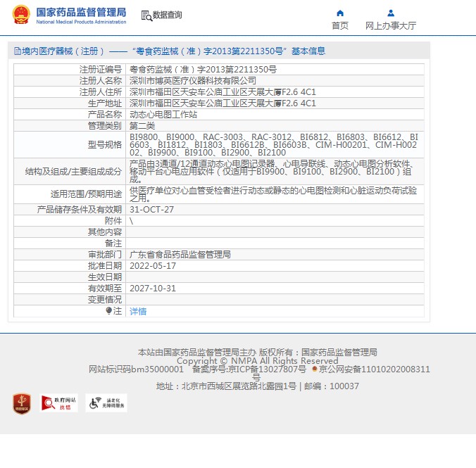Open the 数据查询 menu label
This screenshot has width=476, height=468.
click(x=168, y=15)
